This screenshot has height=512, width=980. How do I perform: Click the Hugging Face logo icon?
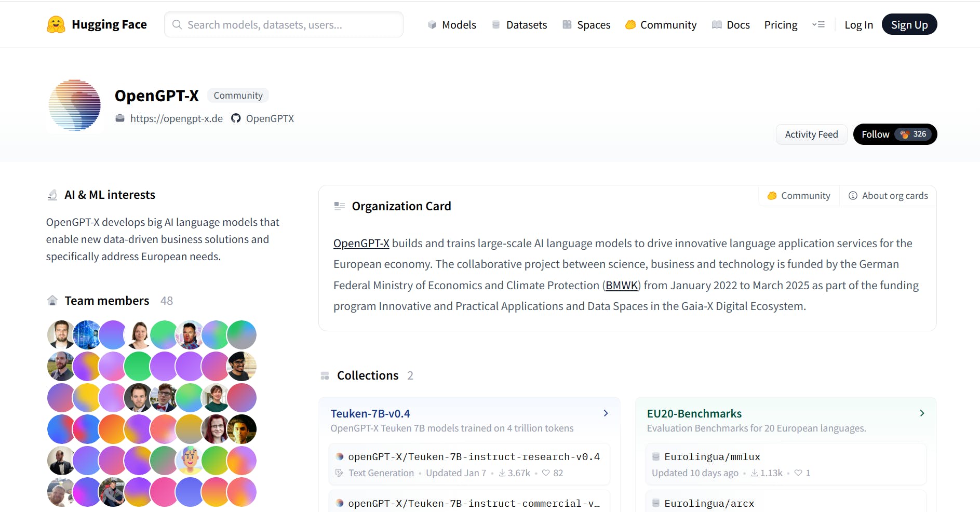[x=56, y=24]
